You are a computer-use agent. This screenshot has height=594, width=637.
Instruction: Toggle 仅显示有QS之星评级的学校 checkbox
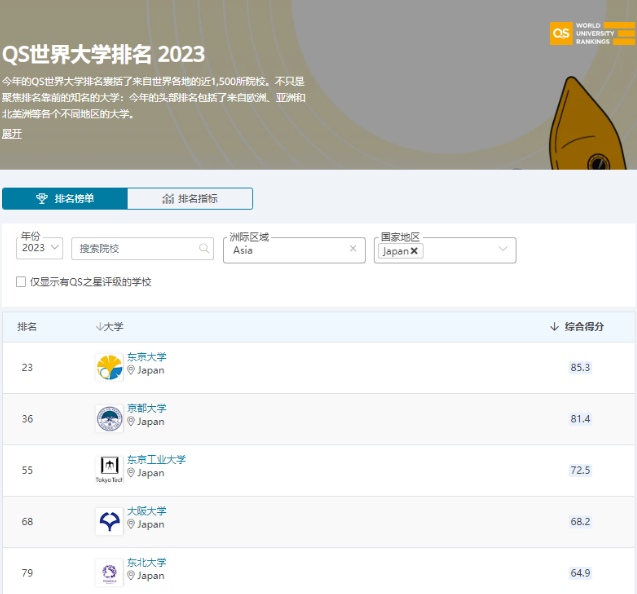(x=21, y=282)
